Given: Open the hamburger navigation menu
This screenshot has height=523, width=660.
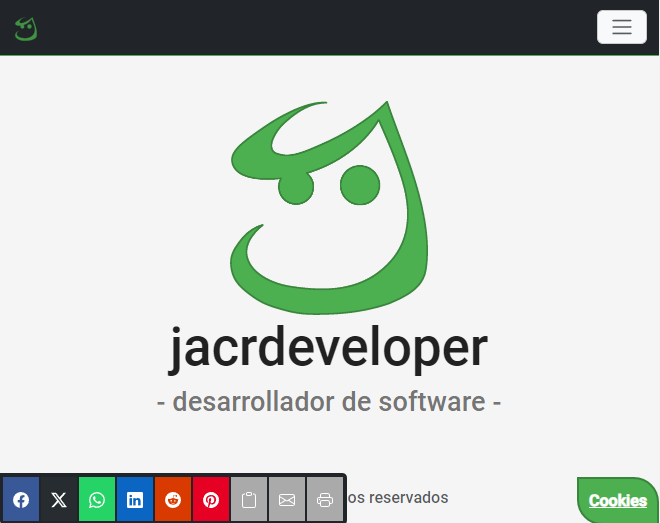Looking at the screenshot, I should [x=621, y=27].
